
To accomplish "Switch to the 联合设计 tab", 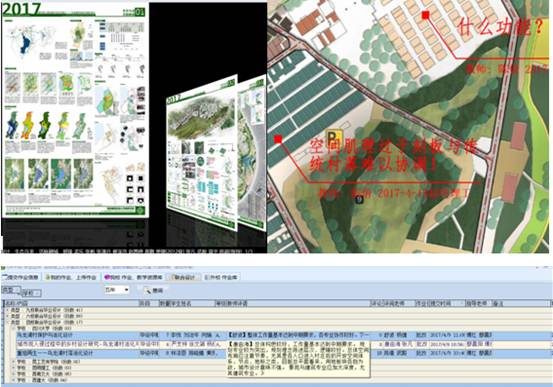I will (x=185, y=277).
